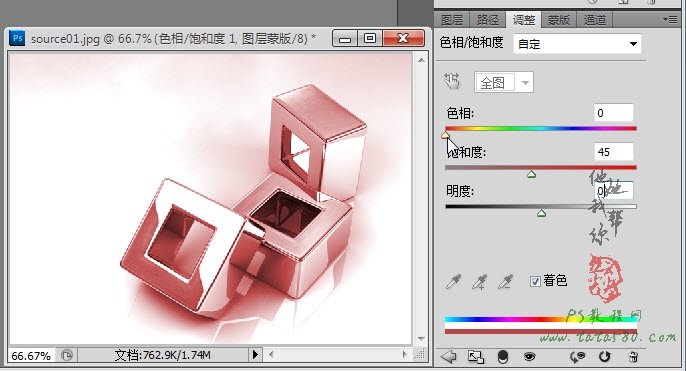The width and height of the screenshot is (686, 371).
Task: Maximize the source01.jpg document window
Action: tap(370, 39)
